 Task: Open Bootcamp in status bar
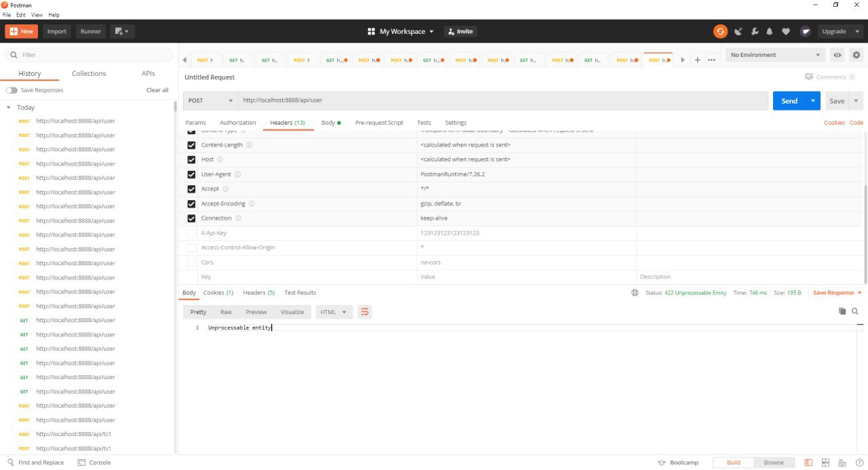coord(678,463)
